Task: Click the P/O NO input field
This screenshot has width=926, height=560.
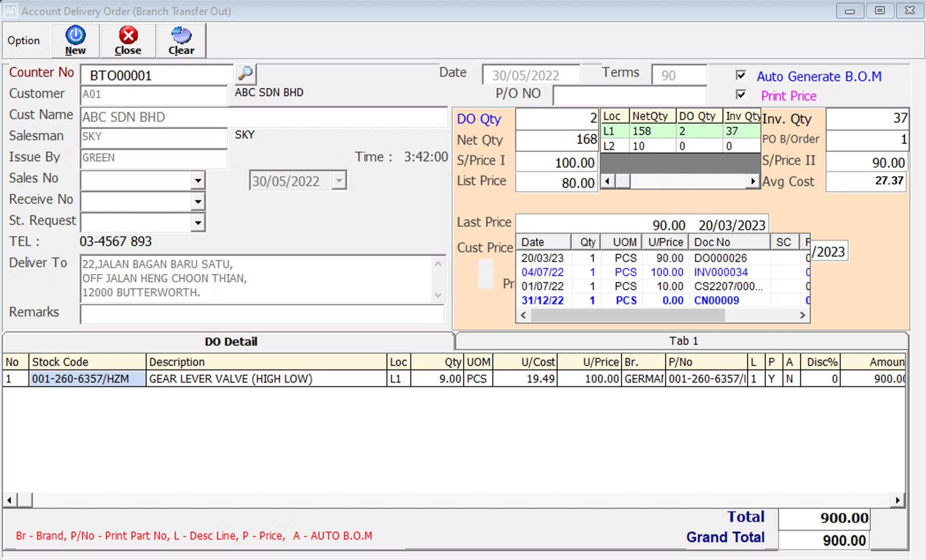Action: click(x=630, y=95)
